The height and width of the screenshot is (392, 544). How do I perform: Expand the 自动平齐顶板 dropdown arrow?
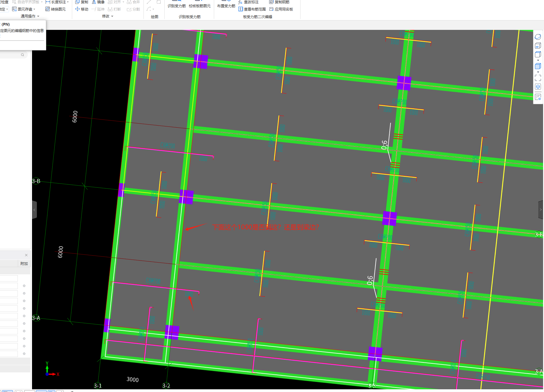coord(42,2)
